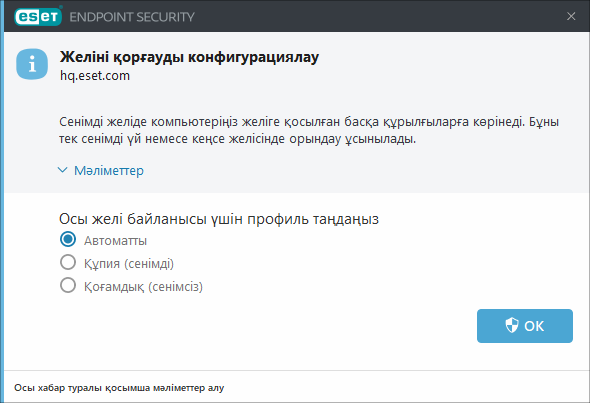Click the hq.eset.com network name
The height and width of the screenshot is (403, 590).
95,76
